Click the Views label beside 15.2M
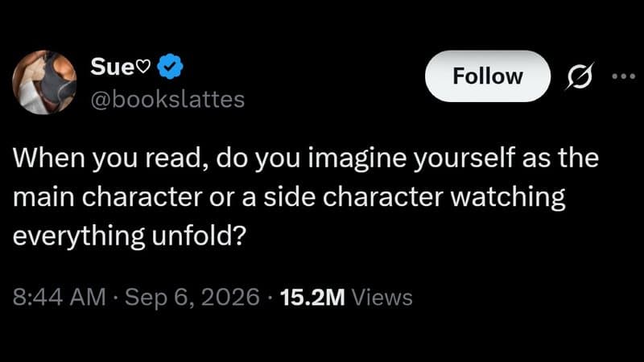Screen dimensions: 644x362 (x=382, y=298)
